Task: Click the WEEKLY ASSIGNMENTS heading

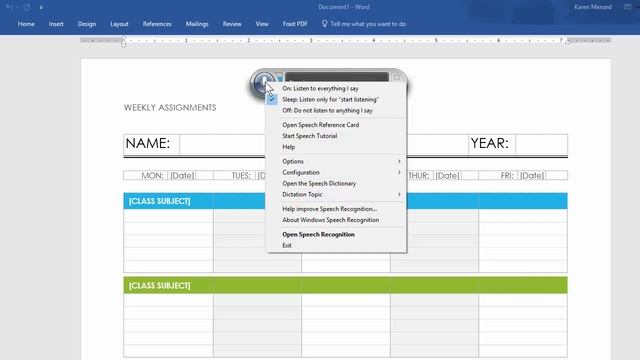Action: (170, 107)
